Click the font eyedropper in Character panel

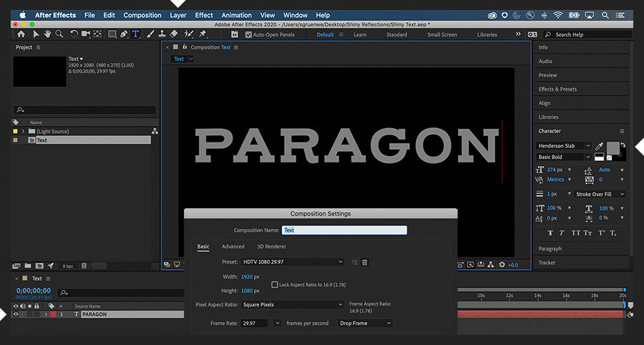(599, 146)
